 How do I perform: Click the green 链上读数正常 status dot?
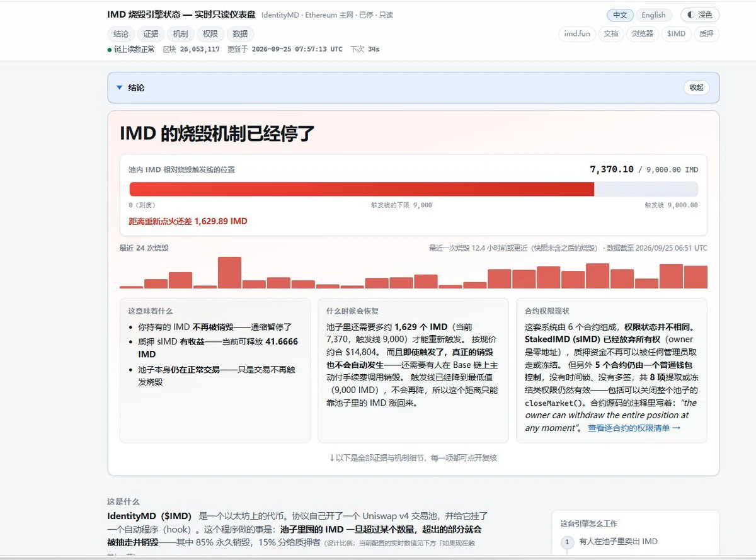[x=110, y=49]
